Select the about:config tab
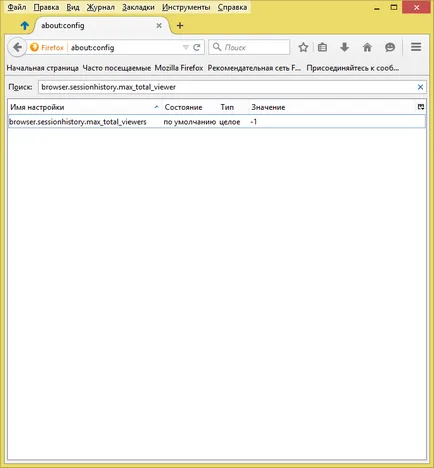Screen dimensions: 434x468 click(100, 26)
